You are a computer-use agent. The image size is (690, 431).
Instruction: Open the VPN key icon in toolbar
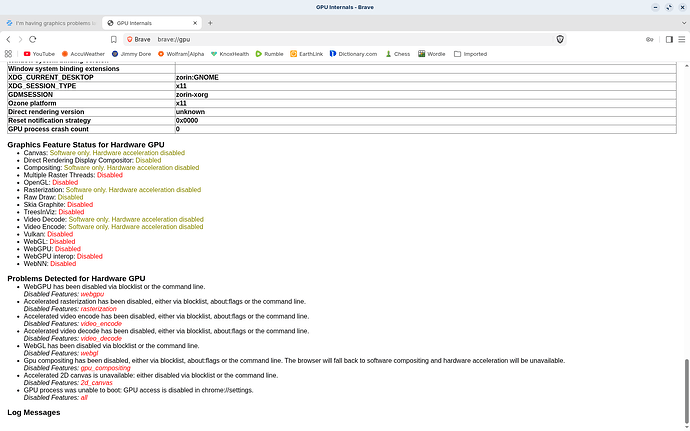click(650, 40)
